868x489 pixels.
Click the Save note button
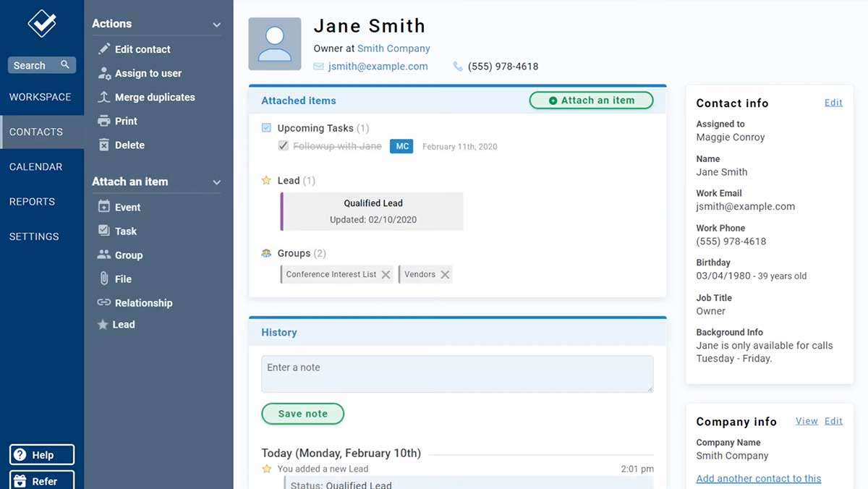(x=302, y=414)
